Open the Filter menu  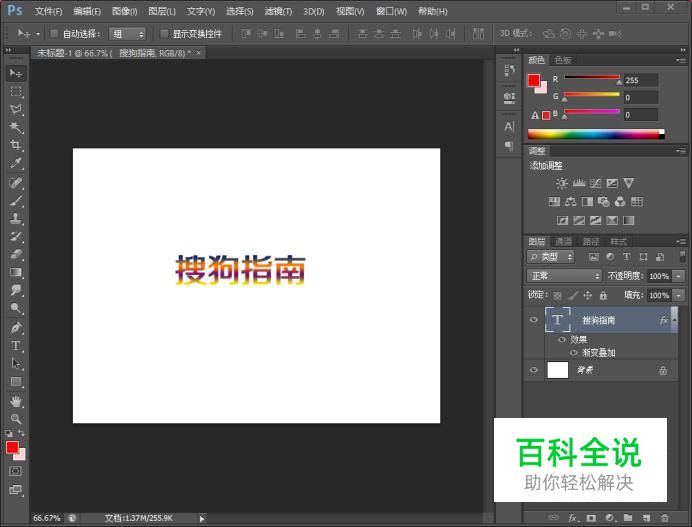pyautogui.click(x=278, y=11)
